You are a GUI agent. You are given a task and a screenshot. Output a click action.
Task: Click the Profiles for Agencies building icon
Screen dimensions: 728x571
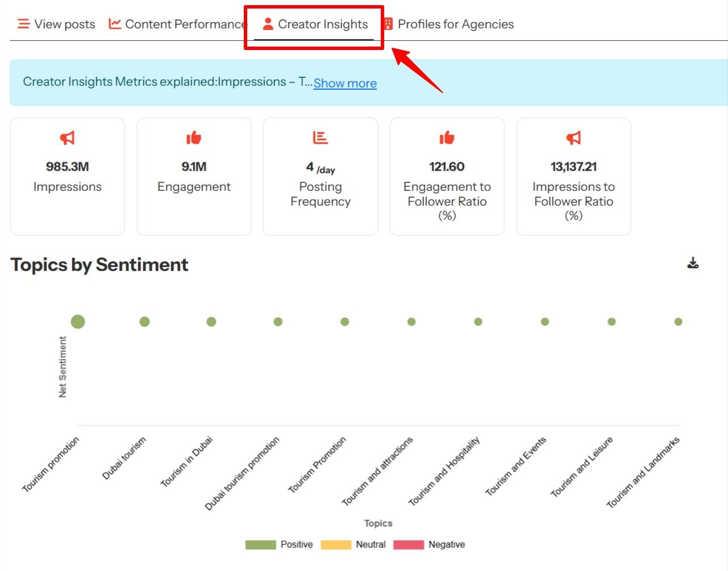coord(388,24)
